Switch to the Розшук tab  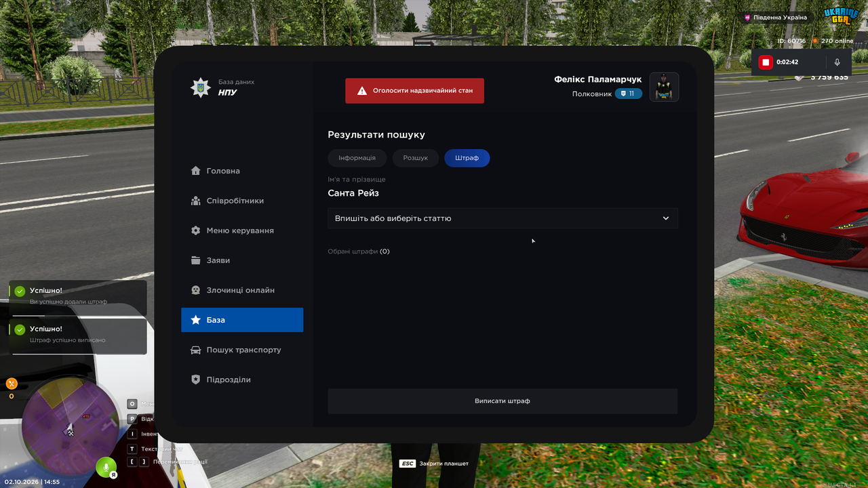coord(416,158)
